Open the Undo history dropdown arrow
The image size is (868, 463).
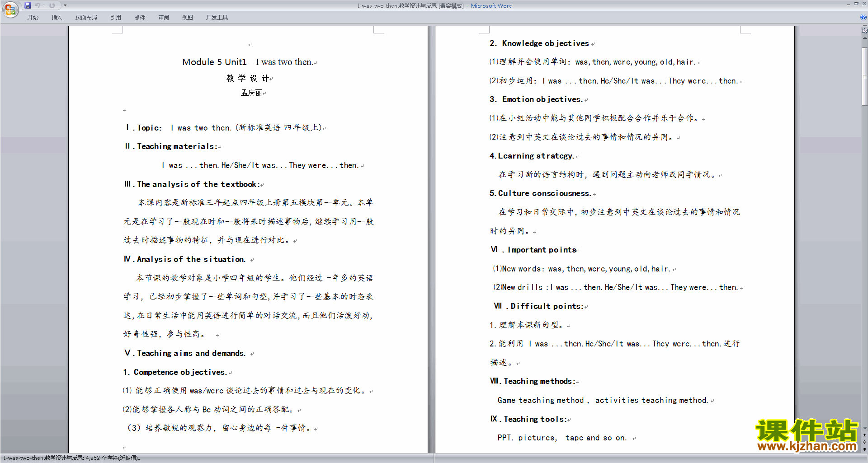click(x=44, y=5)
